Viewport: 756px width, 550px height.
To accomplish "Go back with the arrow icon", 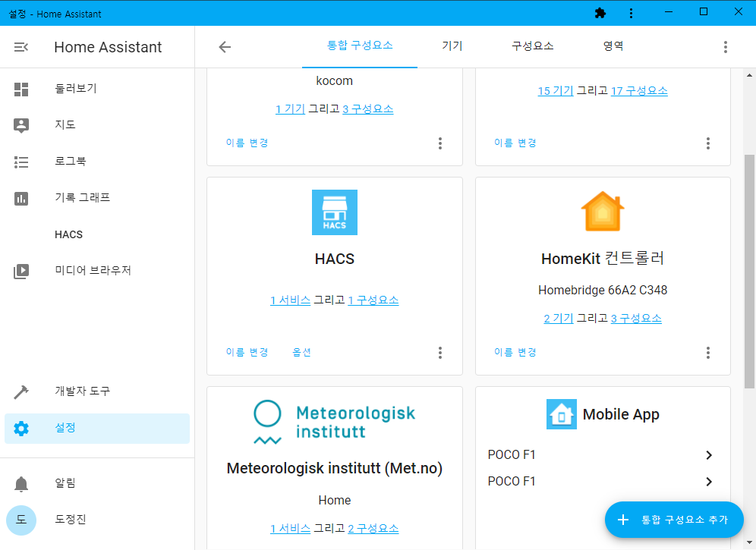I will (225, 47).
